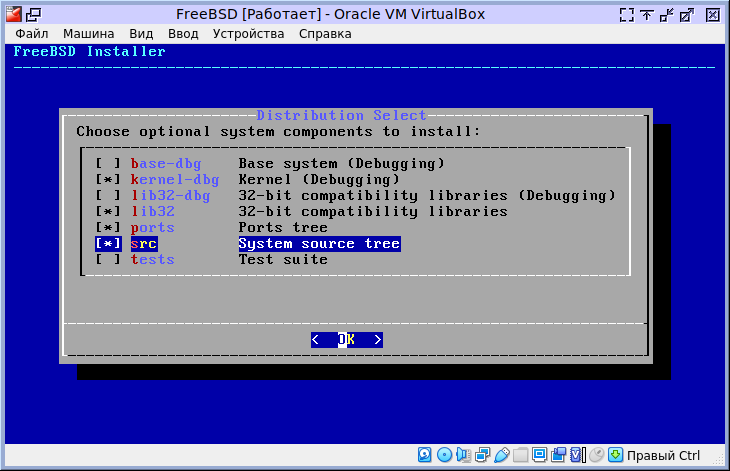Click the sticky window icon in titlebar
This screenshot has height=471, width=730.
point(34,15)
